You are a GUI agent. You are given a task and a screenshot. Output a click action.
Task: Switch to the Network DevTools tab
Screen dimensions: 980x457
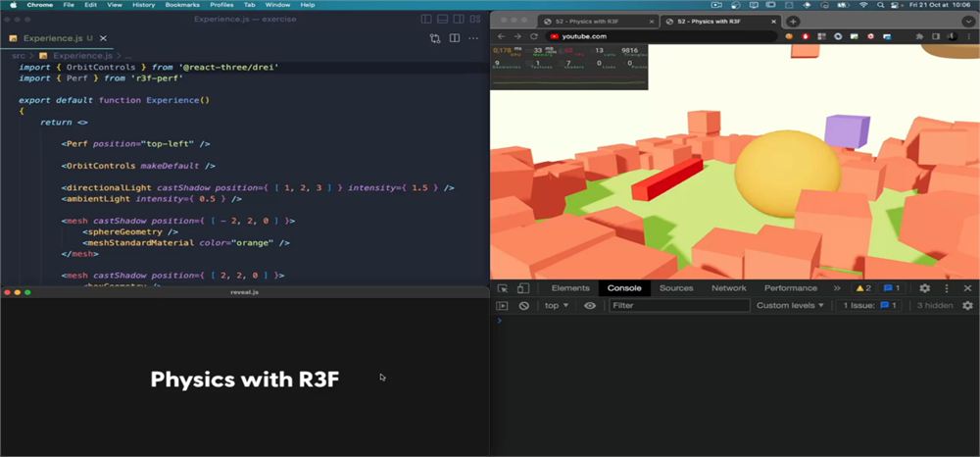point(729,288)
